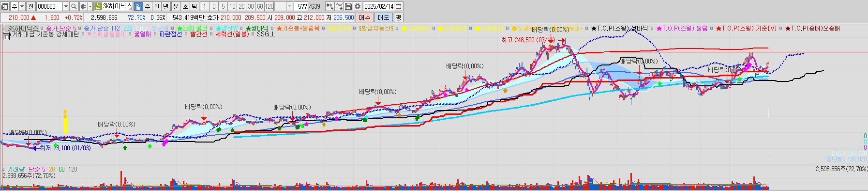Select 스페셜돌돌이 pink legend item

[106, 35]
